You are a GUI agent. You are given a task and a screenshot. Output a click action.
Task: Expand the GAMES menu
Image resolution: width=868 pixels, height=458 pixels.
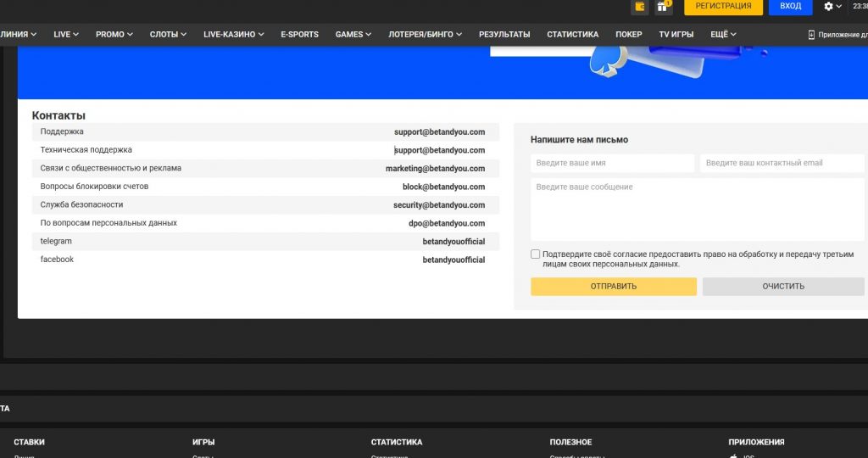(x=353, y=34)
